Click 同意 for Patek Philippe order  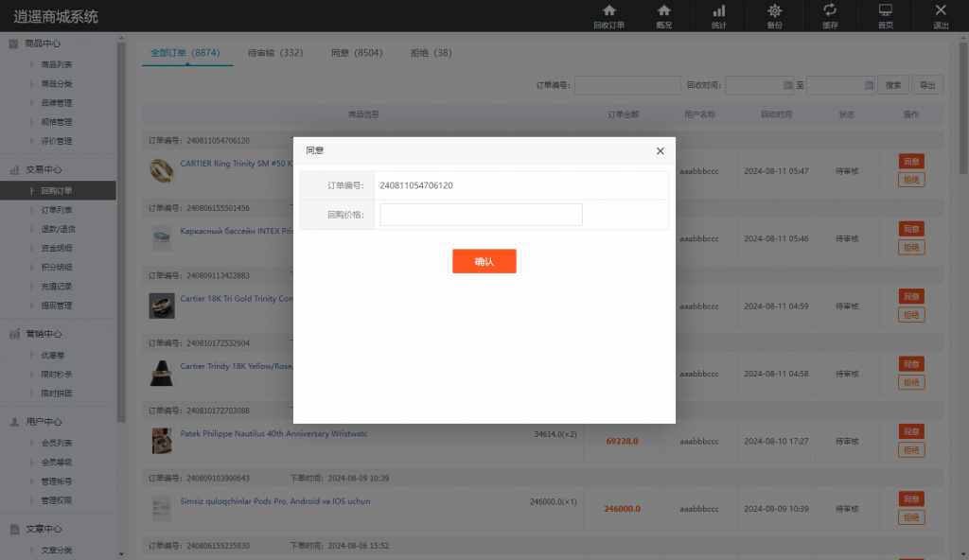tap(911, 431)
